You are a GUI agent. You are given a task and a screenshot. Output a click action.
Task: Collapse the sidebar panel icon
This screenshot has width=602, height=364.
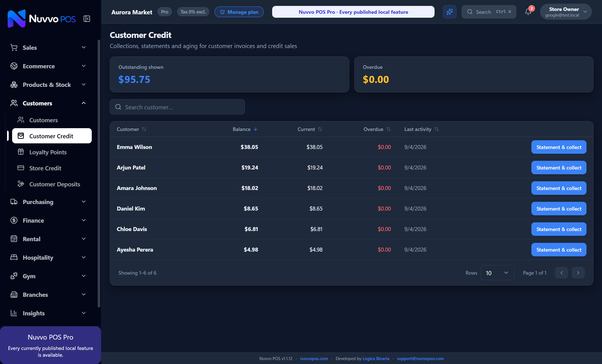(87, 19)
